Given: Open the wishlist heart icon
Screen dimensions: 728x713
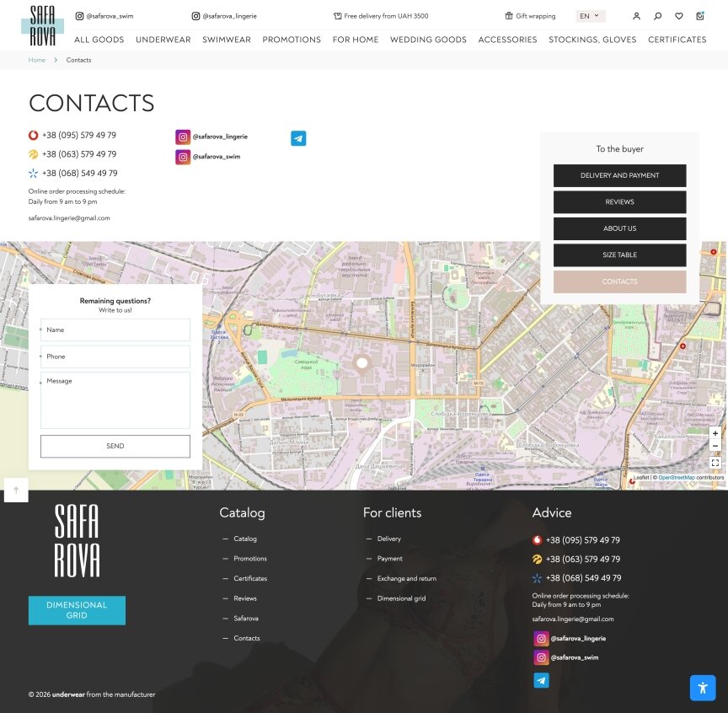Looking at the screenshot, I should [x=679, y=16].
